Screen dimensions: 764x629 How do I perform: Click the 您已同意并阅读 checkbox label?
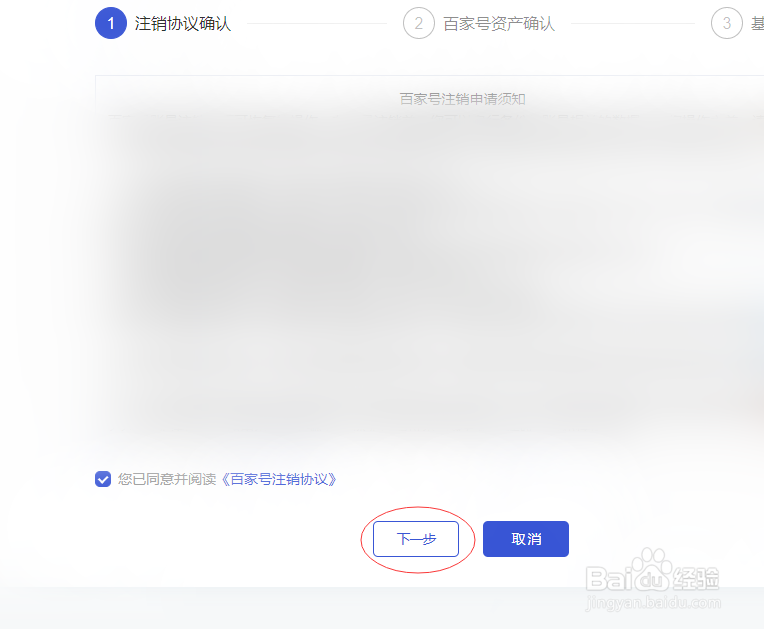[167, 479]
